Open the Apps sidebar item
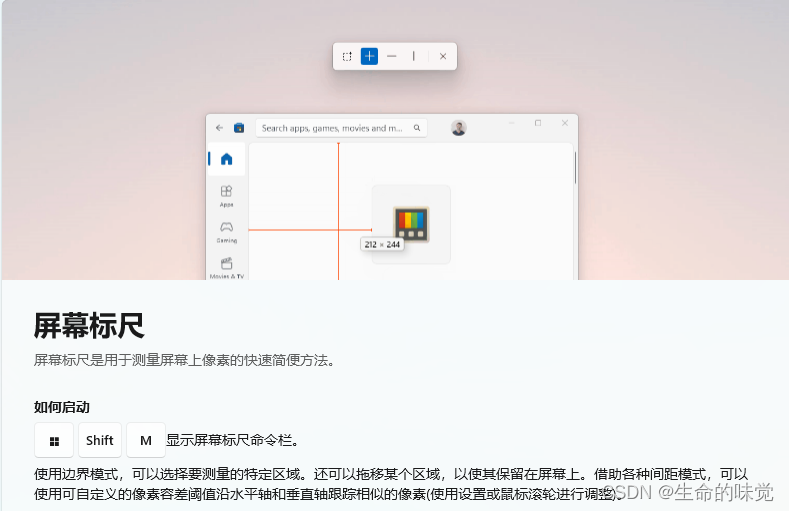The image size is (789, 511). click(x=226, y=196)
